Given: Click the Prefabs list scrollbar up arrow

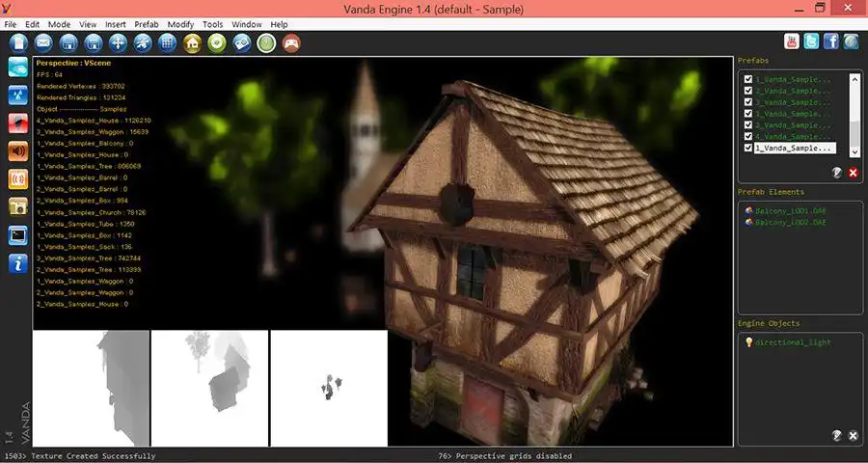Looking at the screenshot, I should (x=855, y=79).
